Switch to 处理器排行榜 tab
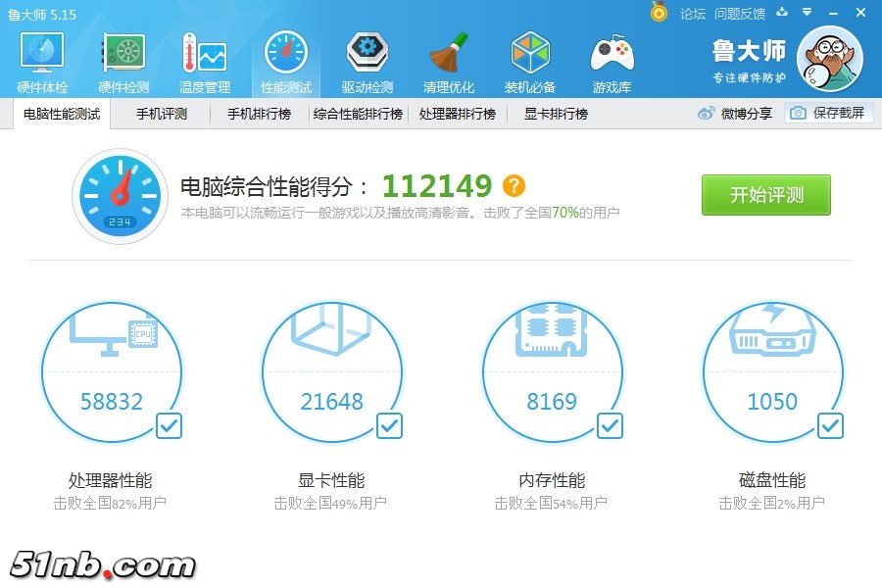This screenshot has width=882, height=588. click(x=458, y=115)
